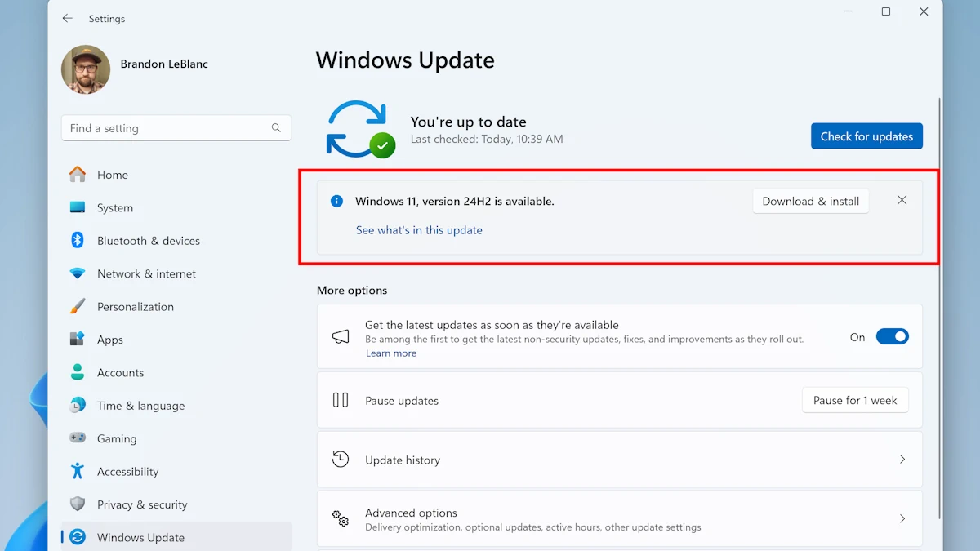
Task: Open the Home settings page
Action: (x=113, y=175)
